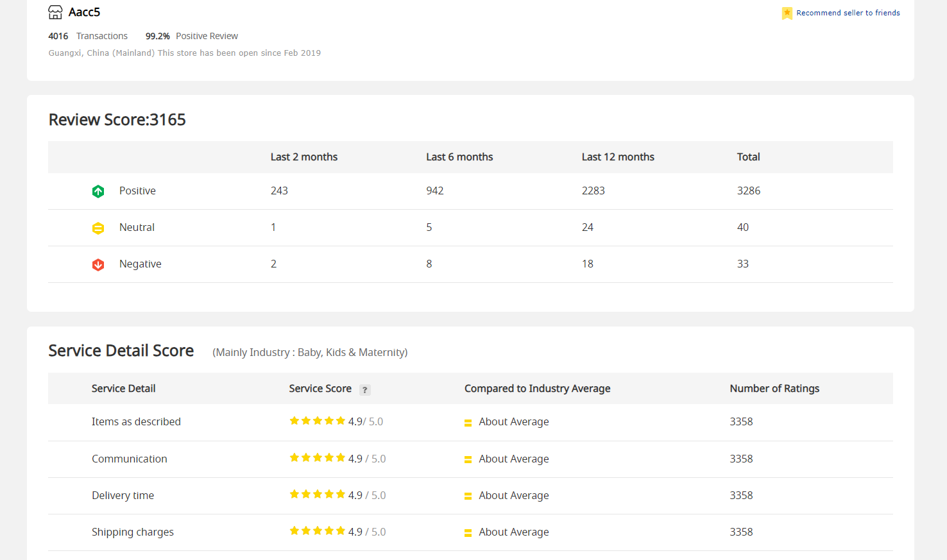
Task: Click Neutral count 1 for last 2 months
Action: tap(273, 228)
